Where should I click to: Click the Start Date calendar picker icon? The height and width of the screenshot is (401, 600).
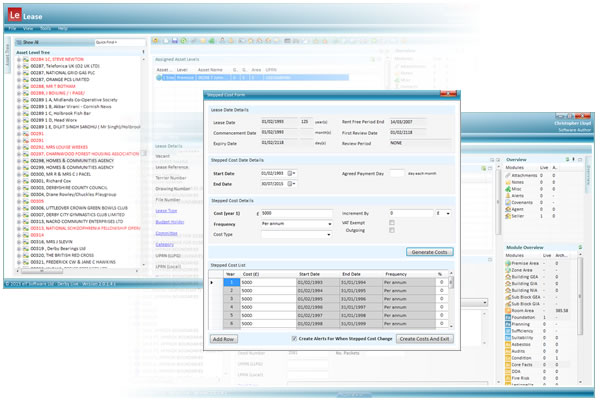(293, 172)
